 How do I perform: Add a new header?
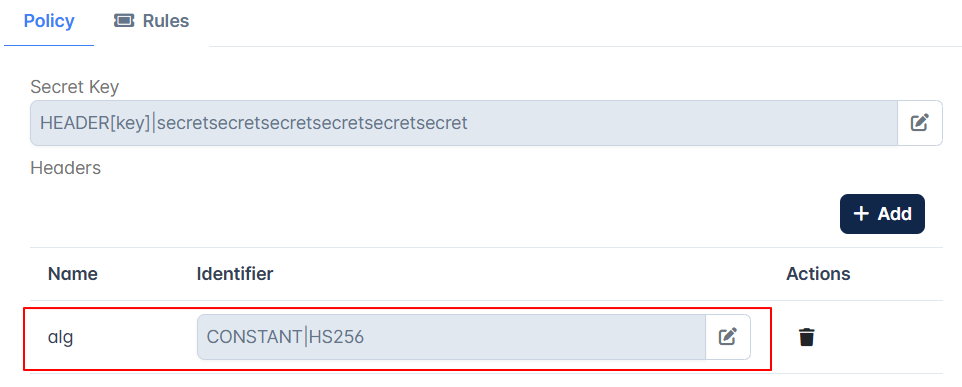coord(882,213)
